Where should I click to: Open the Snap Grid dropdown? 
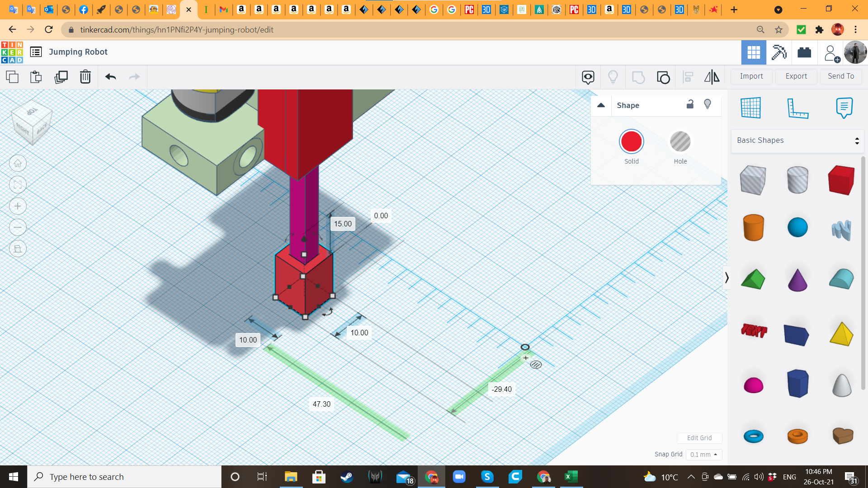coord(703,455)
